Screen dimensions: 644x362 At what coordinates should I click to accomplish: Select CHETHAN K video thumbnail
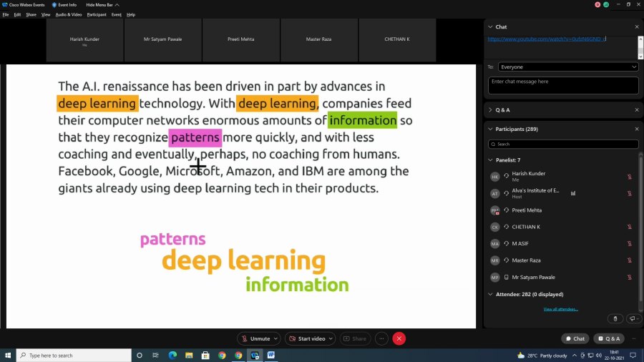click(396, 40)
